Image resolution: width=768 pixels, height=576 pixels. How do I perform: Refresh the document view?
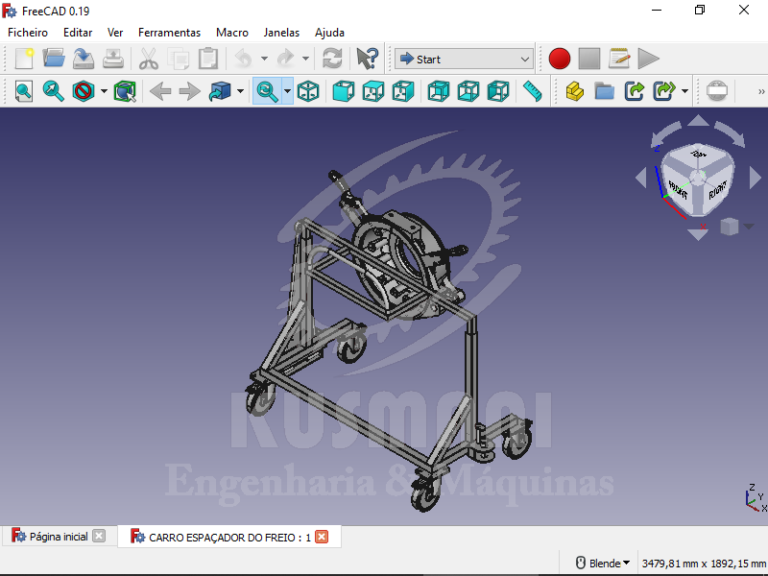tap(332, 59)
